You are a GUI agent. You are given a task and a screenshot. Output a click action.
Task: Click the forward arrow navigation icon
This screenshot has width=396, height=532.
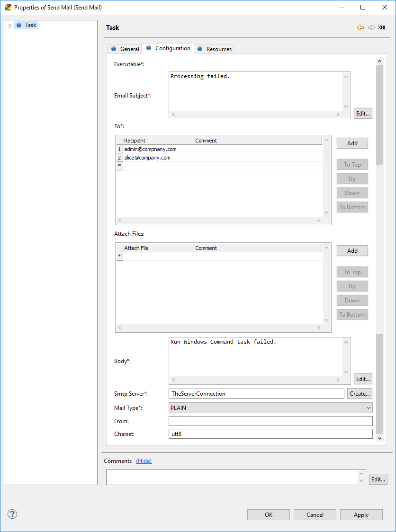(x=371, y=28)
